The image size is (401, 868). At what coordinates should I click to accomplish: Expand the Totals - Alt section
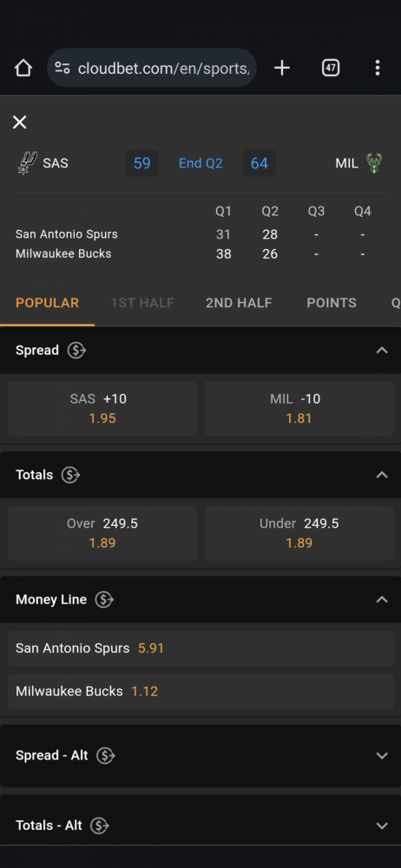(382, 825)
